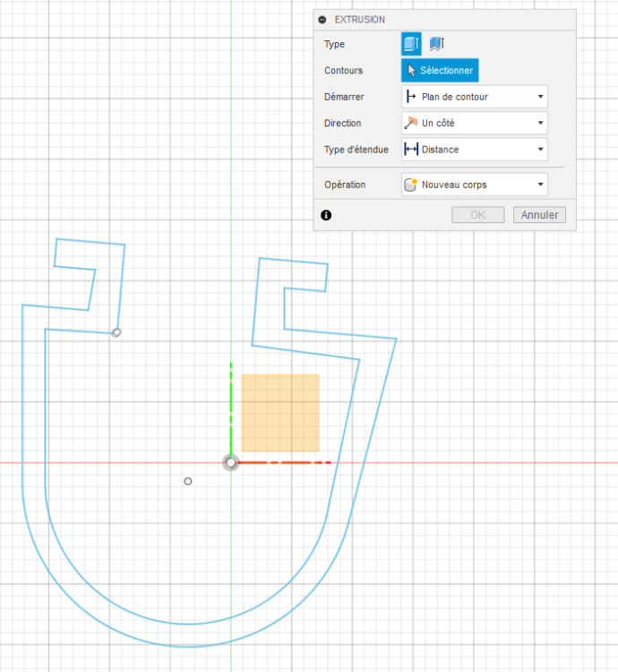Click the origin point at the axes intersection
The height and width of the screenshot is (672, 618).
click(230, 463)
